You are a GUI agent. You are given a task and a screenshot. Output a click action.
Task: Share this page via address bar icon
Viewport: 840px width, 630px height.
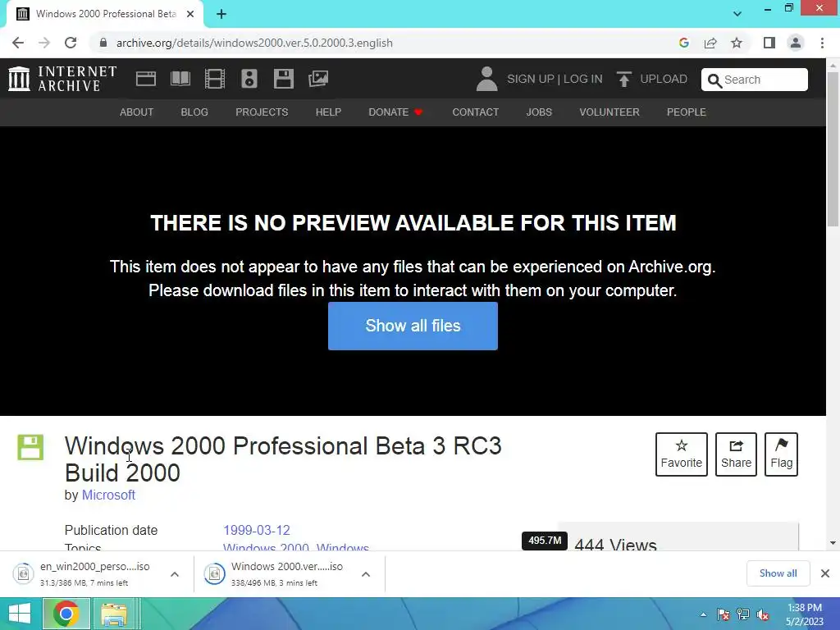coord(710,43)
